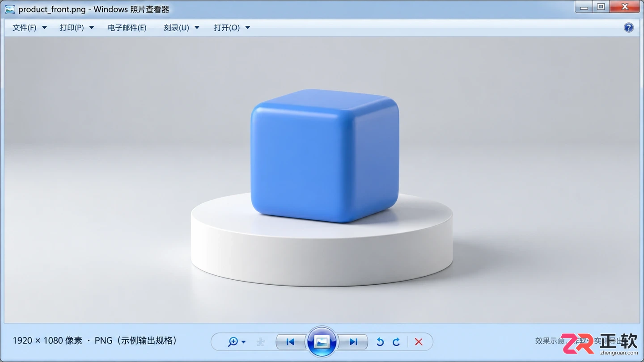Click the blue cube in the displayed image
This screenshot has height=362, width=644.
[325, 156]
